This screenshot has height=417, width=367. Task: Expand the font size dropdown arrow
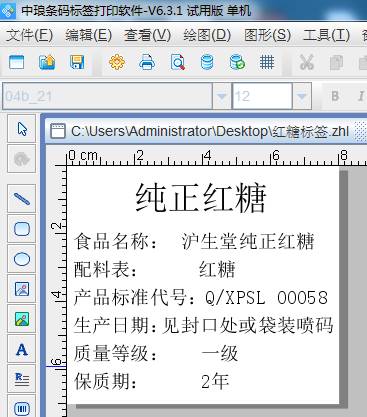[302, 96]
